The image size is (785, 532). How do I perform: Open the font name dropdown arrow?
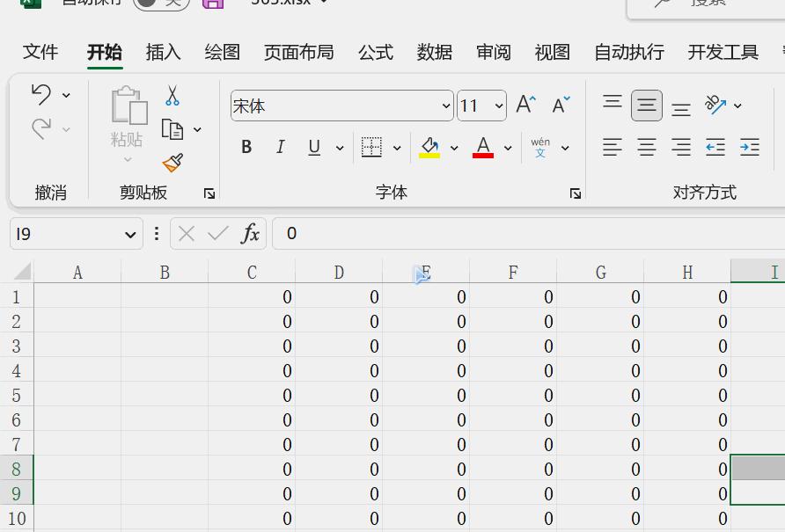click(446, 106)
